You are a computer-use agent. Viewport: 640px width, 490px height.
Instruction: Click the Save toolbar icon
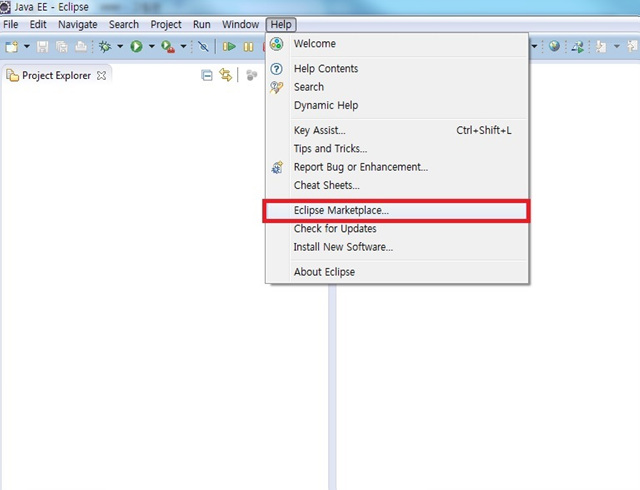point(42,47)
